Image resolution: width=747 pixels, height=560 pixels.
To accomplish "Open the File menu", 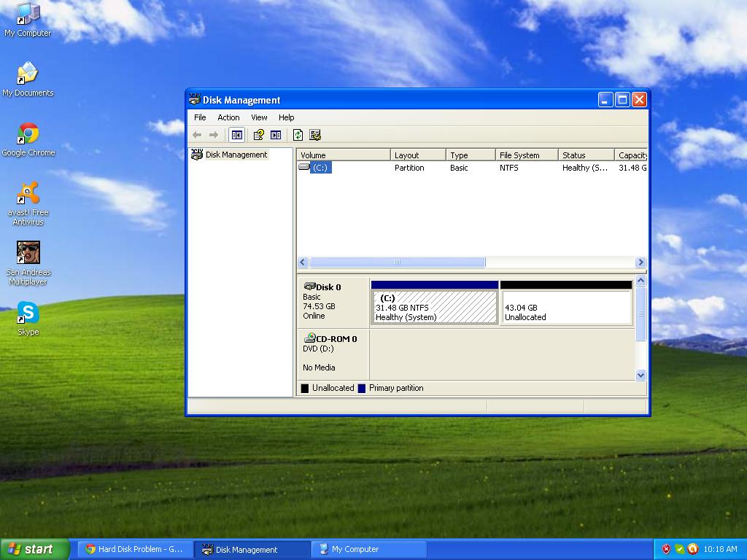I will pyautogui.click(x=200, y=117).
